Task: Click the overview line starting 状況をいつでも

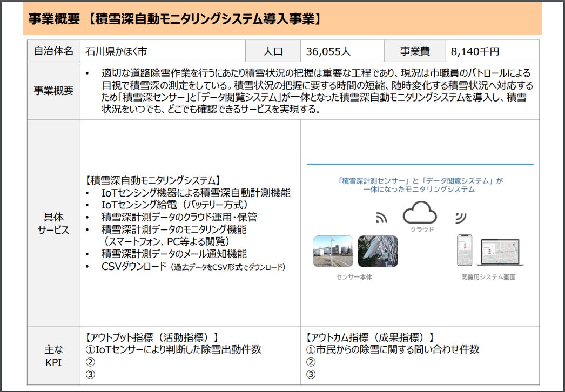Action: [211, 109]
